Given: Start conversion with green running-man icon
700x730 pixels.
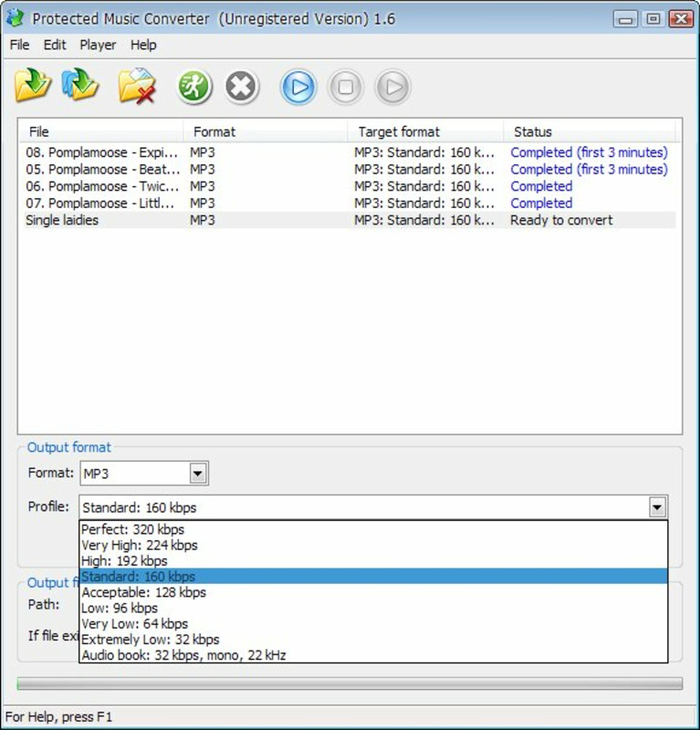Looking at the screenshot, I should pos(194,87).
